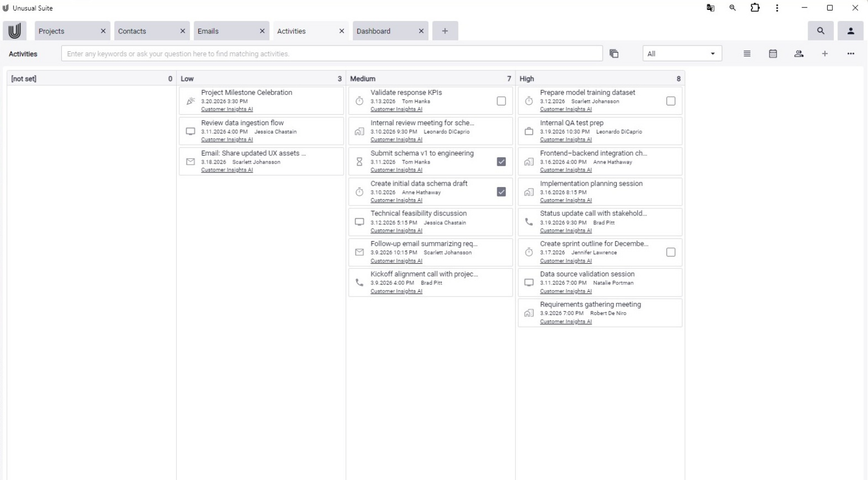Open global search magnifier button
868x480 pixels.
click(821, 31)
